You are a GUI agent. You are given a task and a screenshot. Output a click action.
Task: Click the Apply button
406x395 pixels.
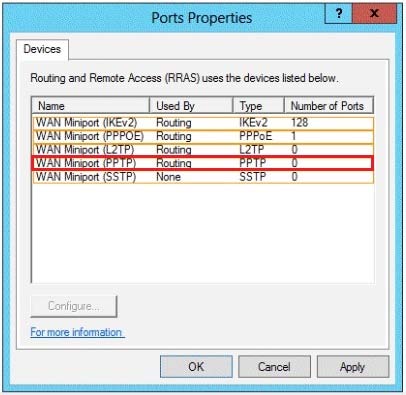[353, 367]
